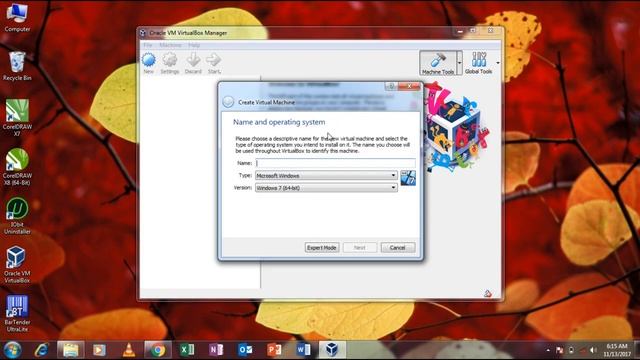640x360 pixels.
Task: Select the CorelDRAW X7 desktop shortcut
Action: pos(17,118)
